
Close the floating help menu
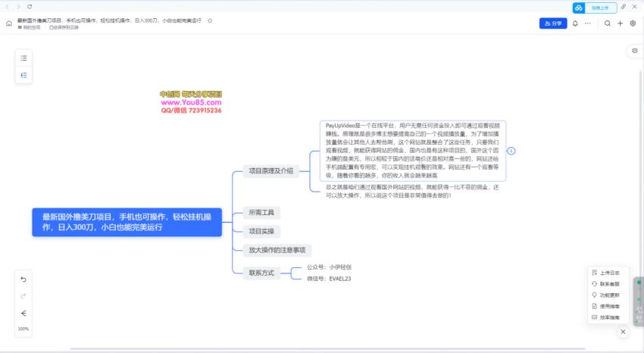(x=623, y=332)
